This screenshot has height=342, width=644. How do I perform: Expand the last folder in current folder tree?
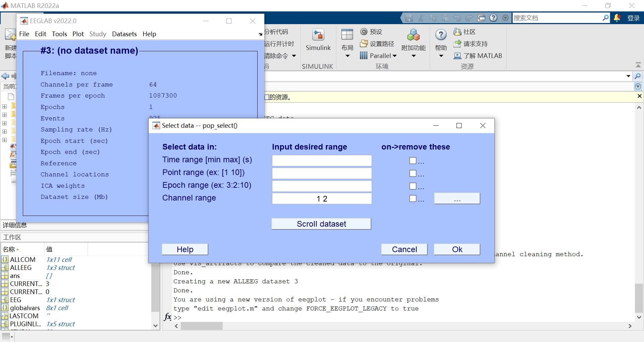pos(5,140)
